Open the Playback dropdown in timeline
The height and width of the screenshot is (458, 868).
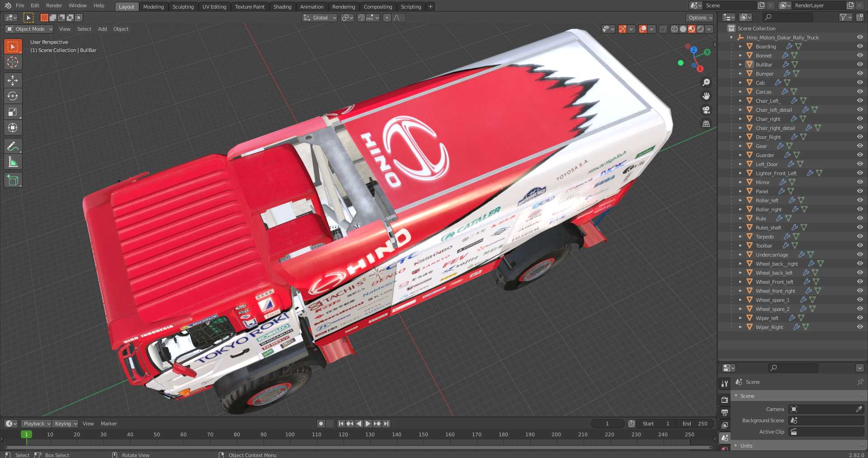[36, 424]
